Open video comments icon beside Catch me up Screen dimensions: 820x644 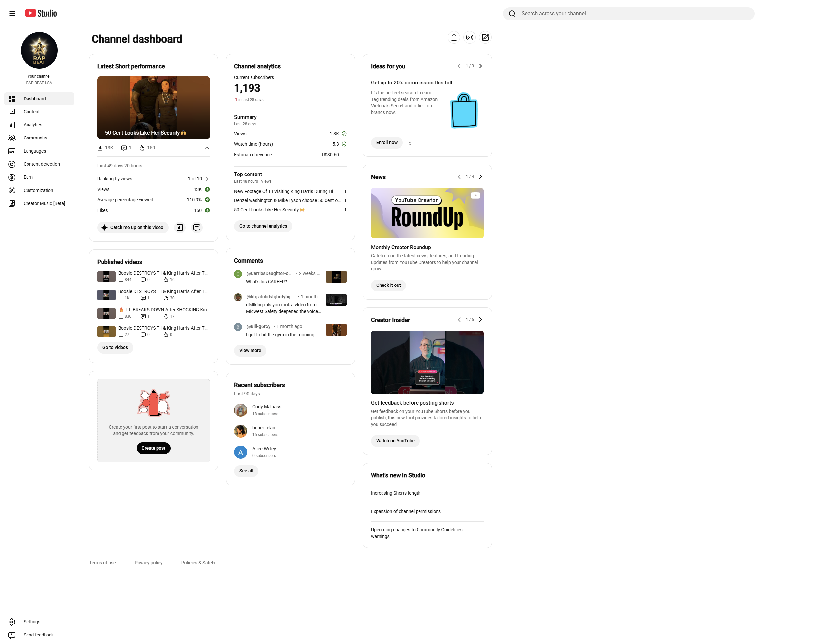pyautogui.click(x=197, y=227)
